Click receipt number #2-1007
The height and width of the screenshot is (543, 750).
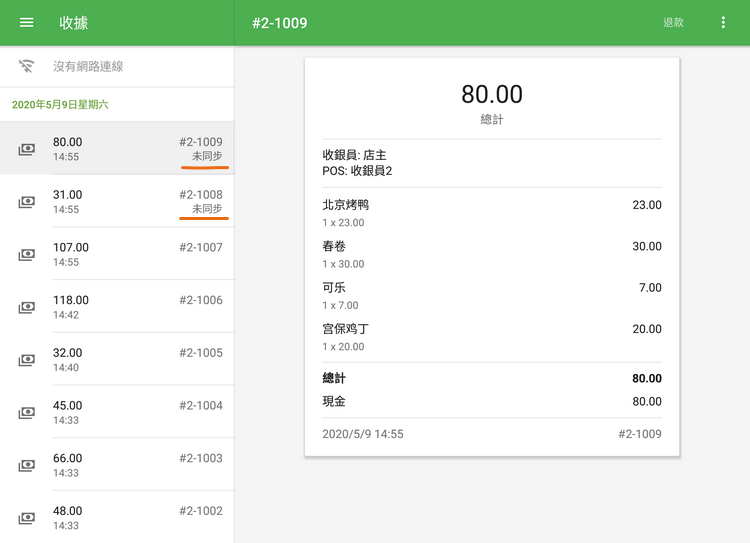coord(201,247)
